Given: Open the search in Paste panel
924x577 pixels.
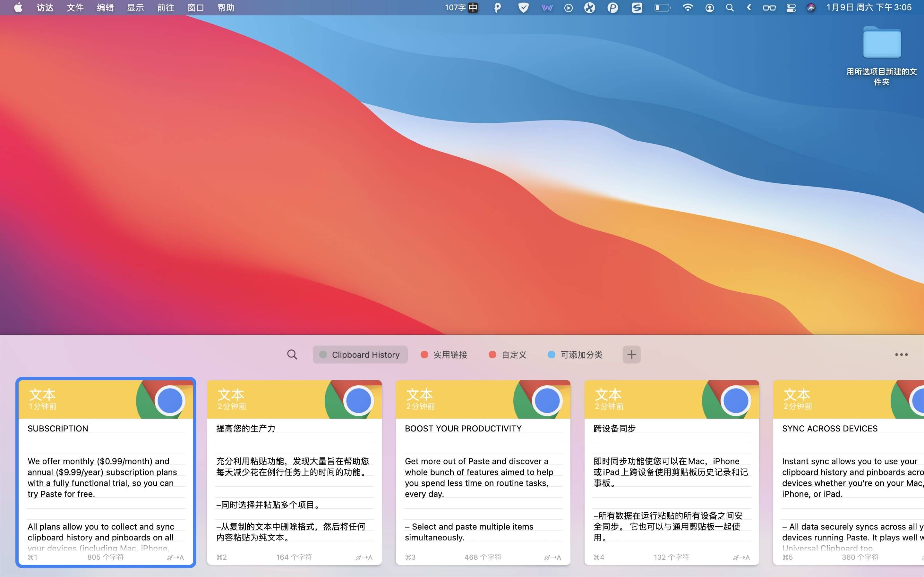Looking at the screenshot, I should [292, 355].
